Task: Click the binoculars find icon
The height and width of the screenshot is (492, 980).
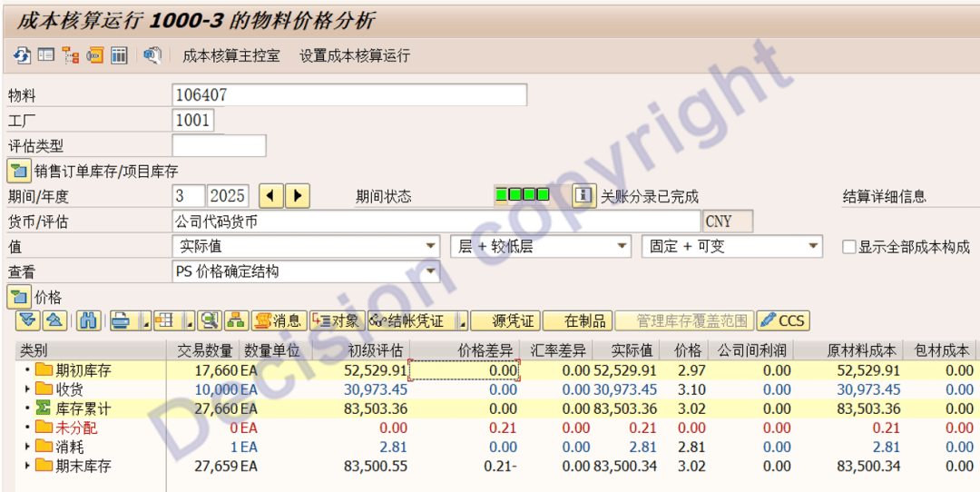Action: 88,320
